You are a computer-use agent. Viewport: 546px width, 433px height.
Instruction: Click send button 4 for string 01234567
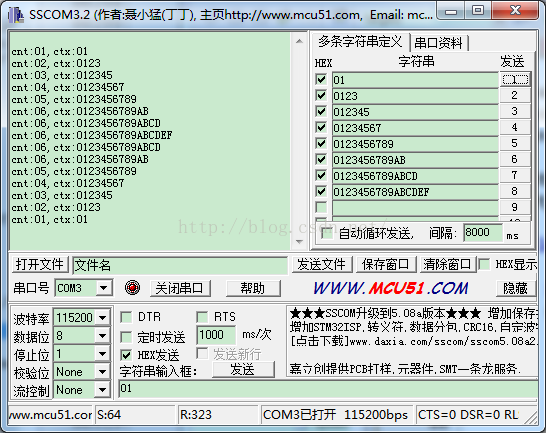(x=515, y=127)
